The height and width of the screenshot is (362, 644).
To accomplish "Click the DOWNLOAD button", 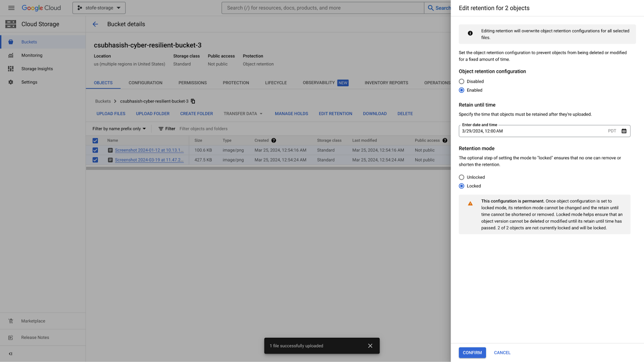I will (375, 114).
